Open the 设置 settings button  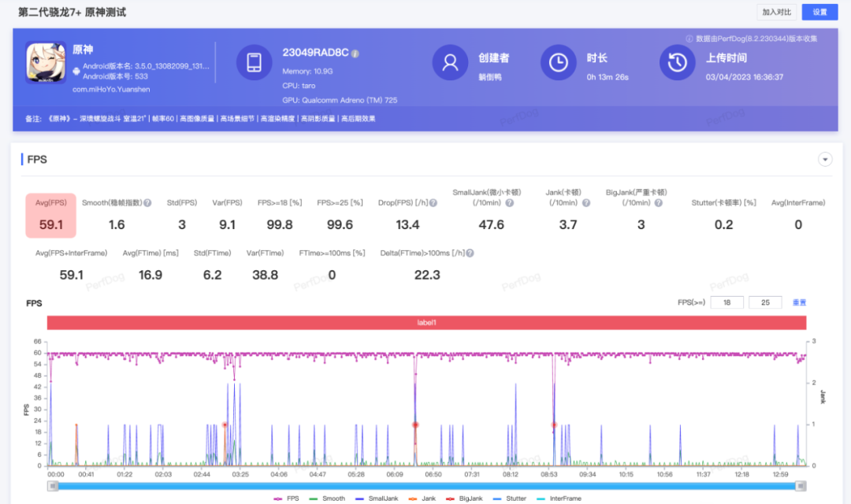click(819, 12)
